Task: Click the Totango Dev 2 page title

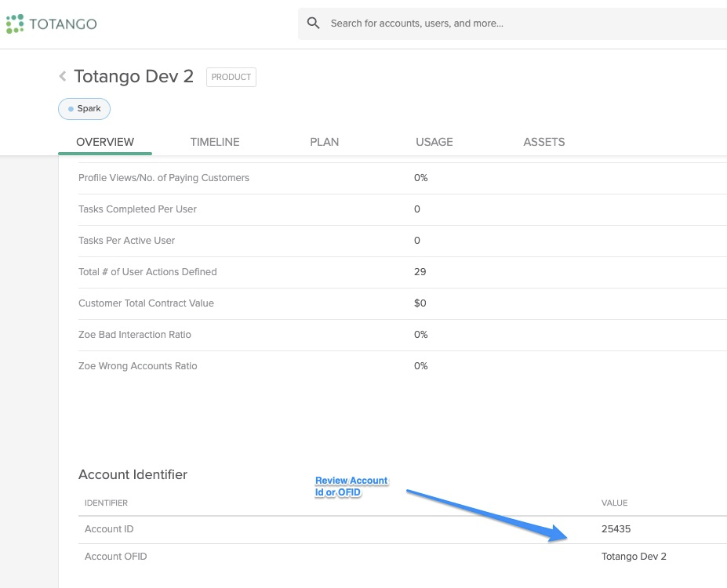Action: 133,77
